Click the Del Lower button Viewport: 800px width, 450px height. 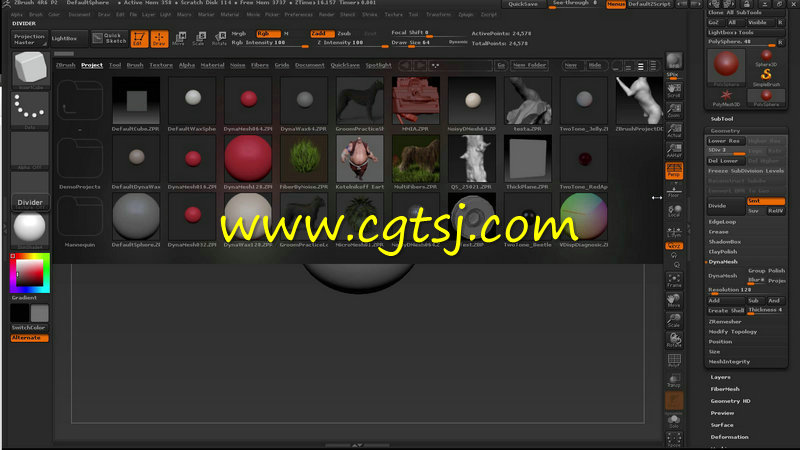[x=726, y=161]
